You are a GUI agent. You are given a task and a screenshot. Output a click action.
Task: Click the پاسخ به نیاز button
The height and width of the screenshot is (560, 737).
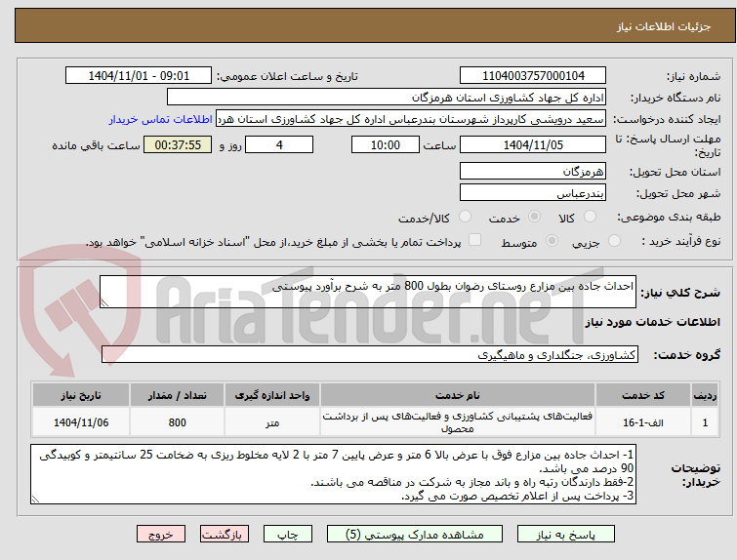point(566,535)
